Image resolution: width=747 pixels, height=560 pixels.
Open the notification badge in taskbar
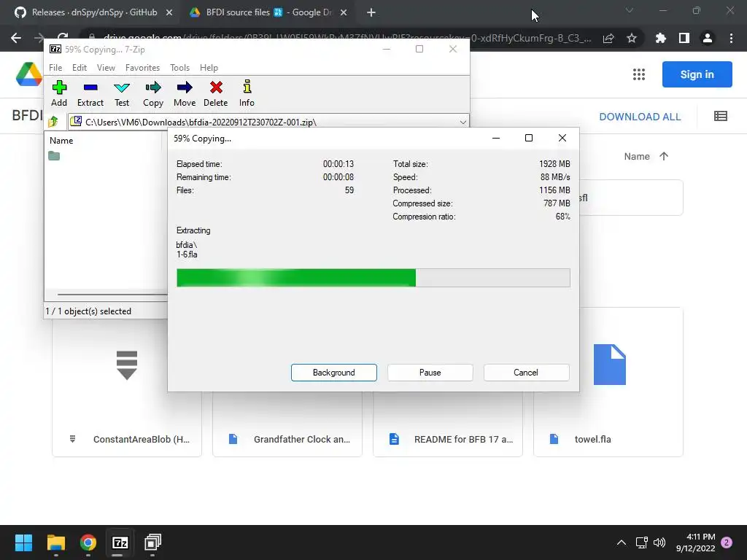click(x=727, y=542)
